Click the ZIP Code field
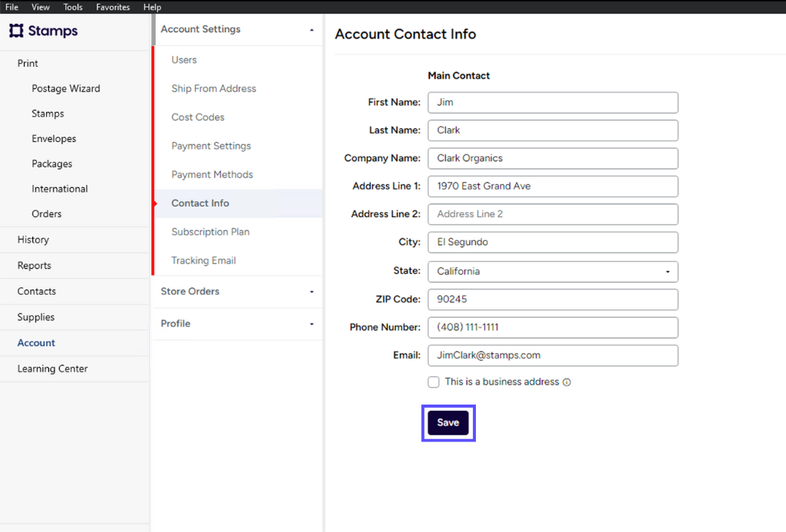786x532 pixels. click(553, 299)
